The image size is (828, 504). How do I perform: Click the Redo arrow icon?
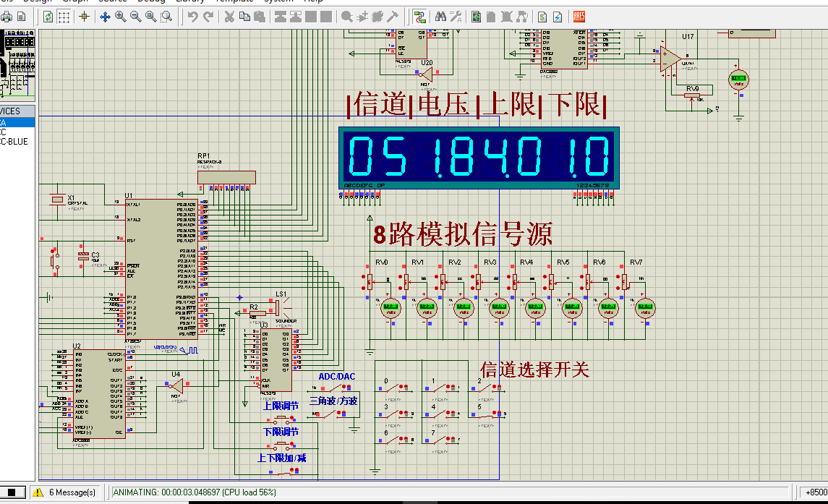(x=208, y=17)
